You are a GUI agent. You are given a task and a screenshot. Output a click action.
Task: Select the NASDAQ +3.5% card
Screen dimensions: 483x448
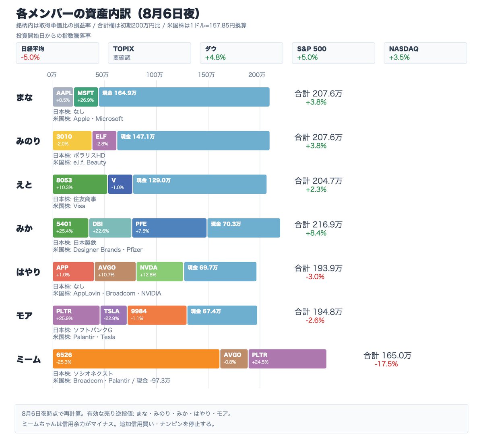click(425, 53)
